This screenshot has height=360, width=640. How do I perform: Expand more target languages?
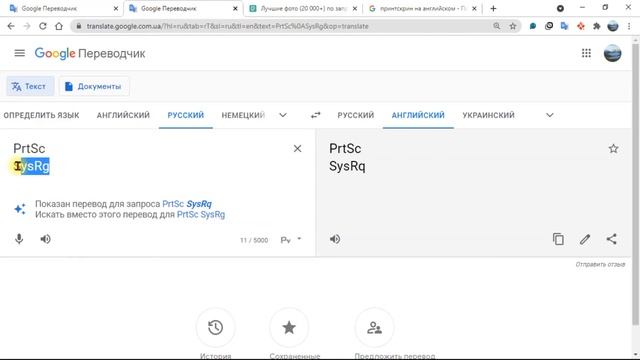(550, 115)
